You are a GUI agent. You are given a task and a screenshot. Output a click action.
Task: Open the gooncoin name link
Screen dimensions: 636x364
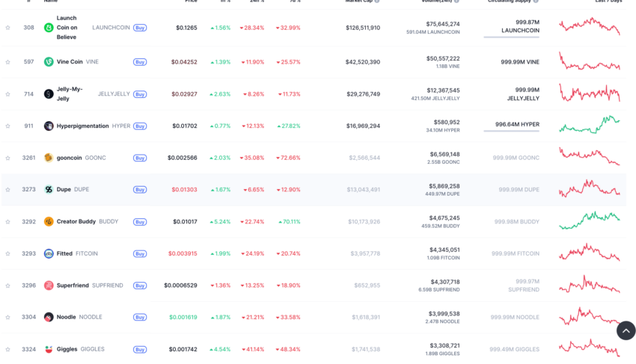pos(69,158)
